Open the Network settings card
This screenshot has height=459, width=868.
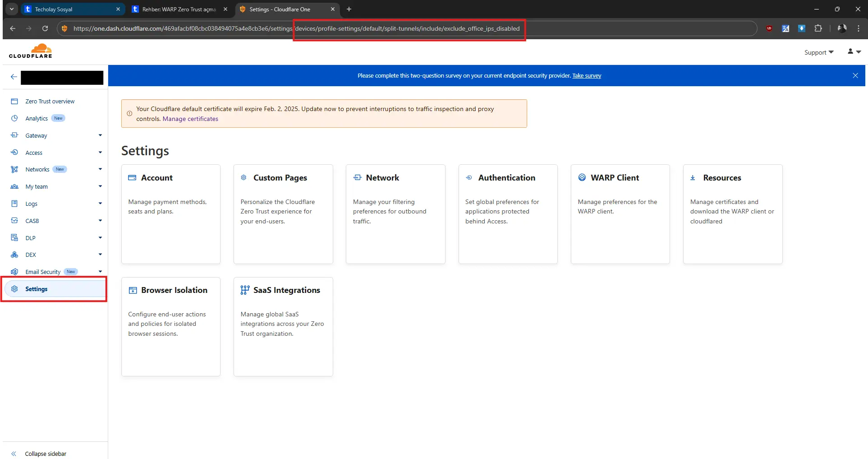tap(395, 214)
